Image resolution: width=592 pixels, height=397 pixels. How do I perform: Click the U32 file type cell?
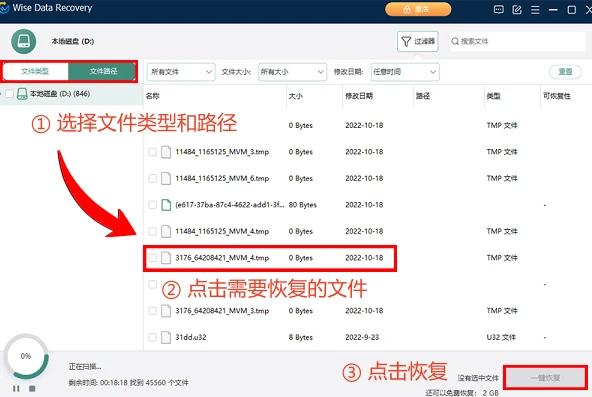point(501,337)
